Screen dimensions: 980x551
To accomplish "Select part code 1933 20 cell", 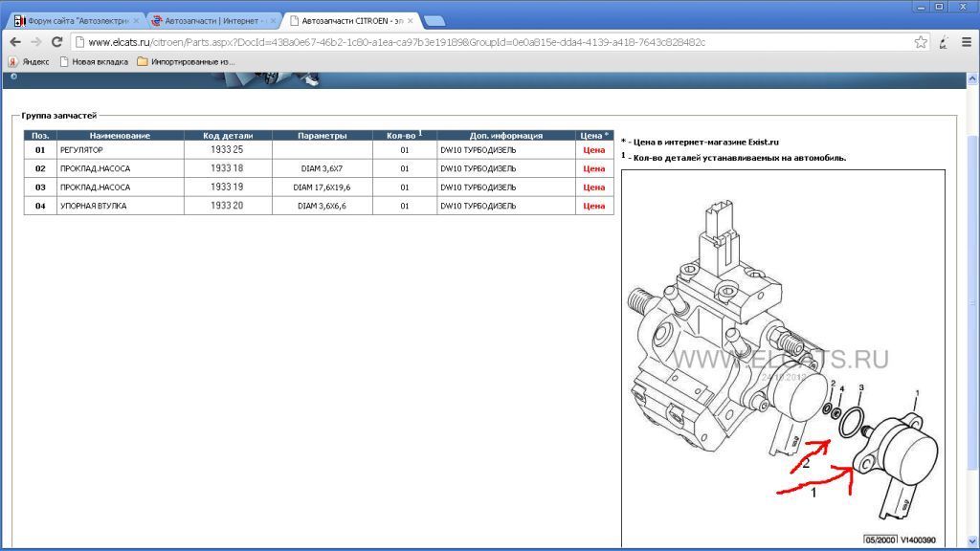I will coord(228,206).
